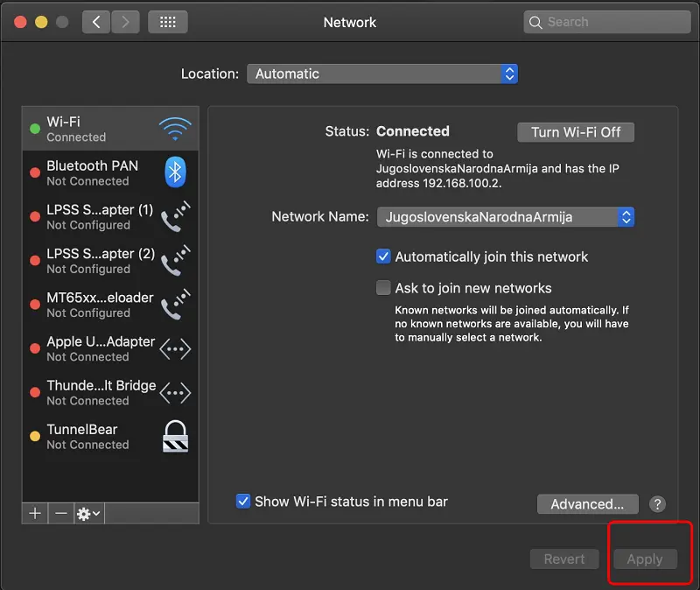
Task: Open the help question mark icon
Action: click(657, 504)
